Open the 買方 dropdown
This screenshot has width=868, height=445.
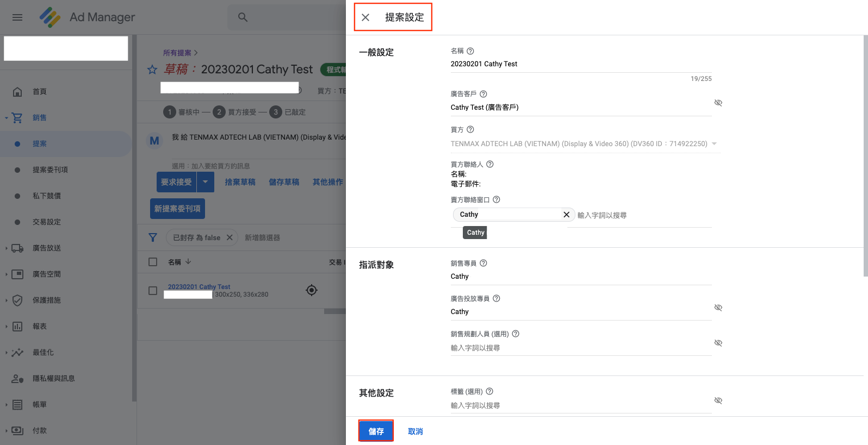pos(585,144)
